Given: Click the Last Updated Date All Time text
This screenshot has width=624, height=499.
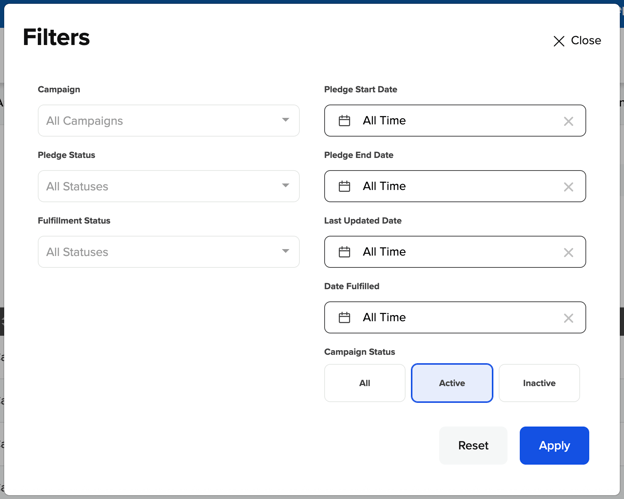Looking at the screenshot, I should 384,252.
